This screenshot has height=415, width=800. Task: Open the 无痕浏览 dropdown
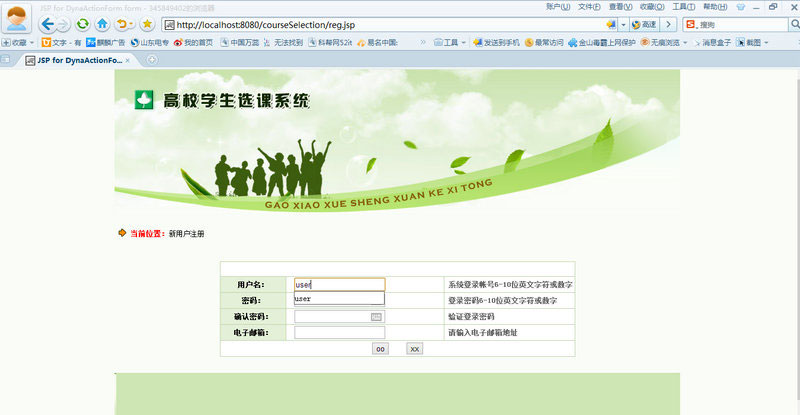(x=664, y=43)
